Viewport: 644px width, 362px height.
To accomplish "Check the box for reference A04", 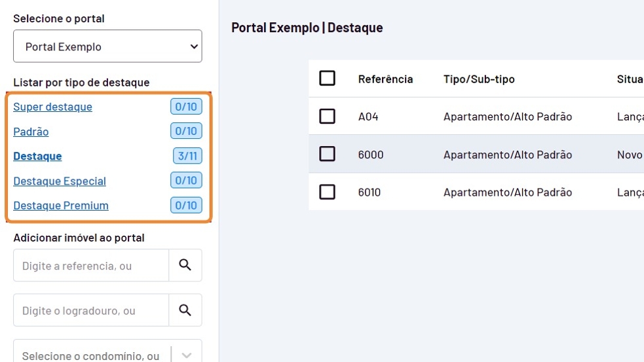I will coord(327,117).
